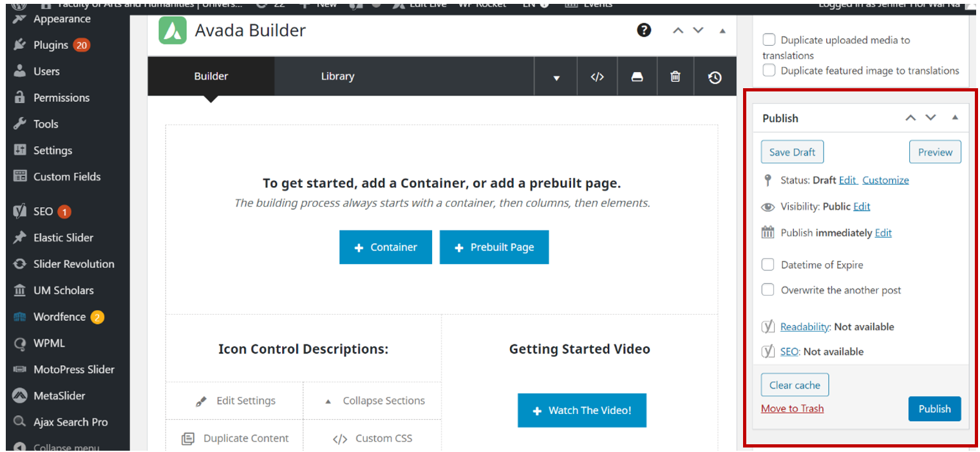Open Avada Builder help question mark icon
Image resolution: width=980 pixels, height=452 pixels.
coord(644,30)
